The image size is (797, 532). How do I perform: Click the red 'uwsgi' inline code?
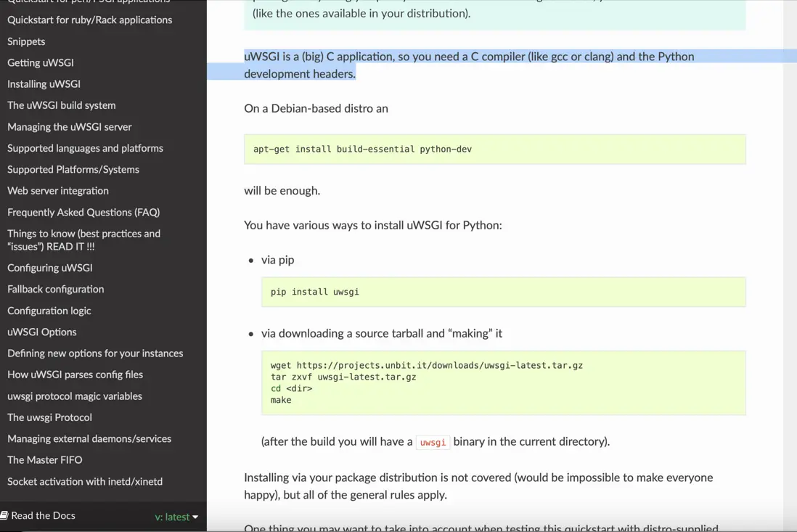[x=433, y=442]
